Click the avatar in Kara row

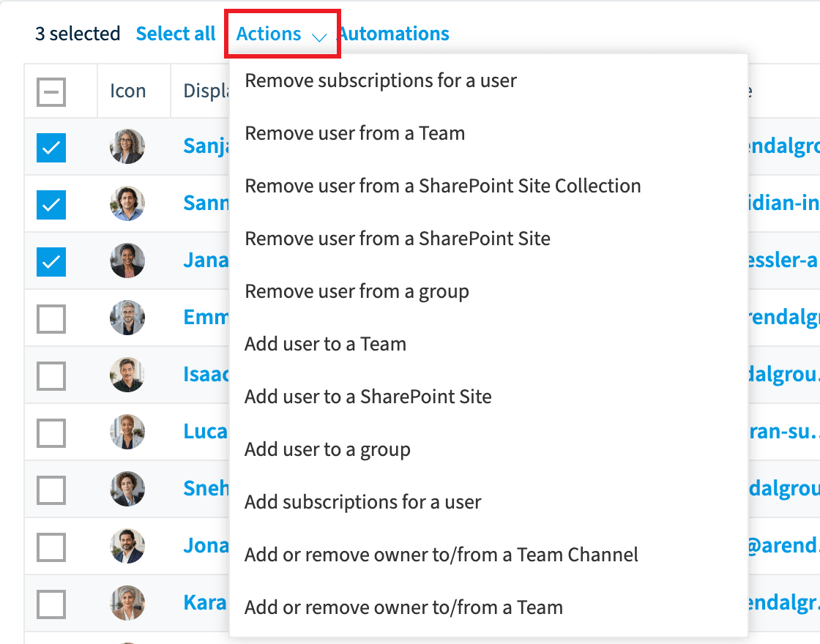point(127,602)
